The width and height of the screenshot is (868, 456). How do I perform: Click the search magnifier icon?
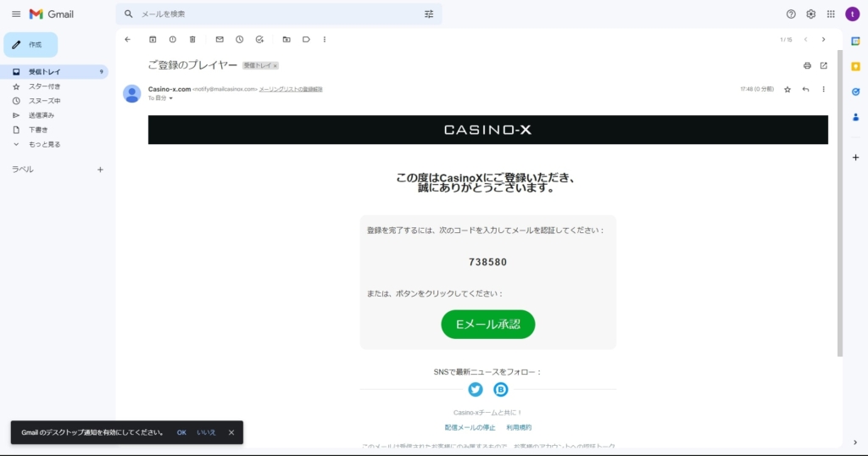click(x=129, y=14)
